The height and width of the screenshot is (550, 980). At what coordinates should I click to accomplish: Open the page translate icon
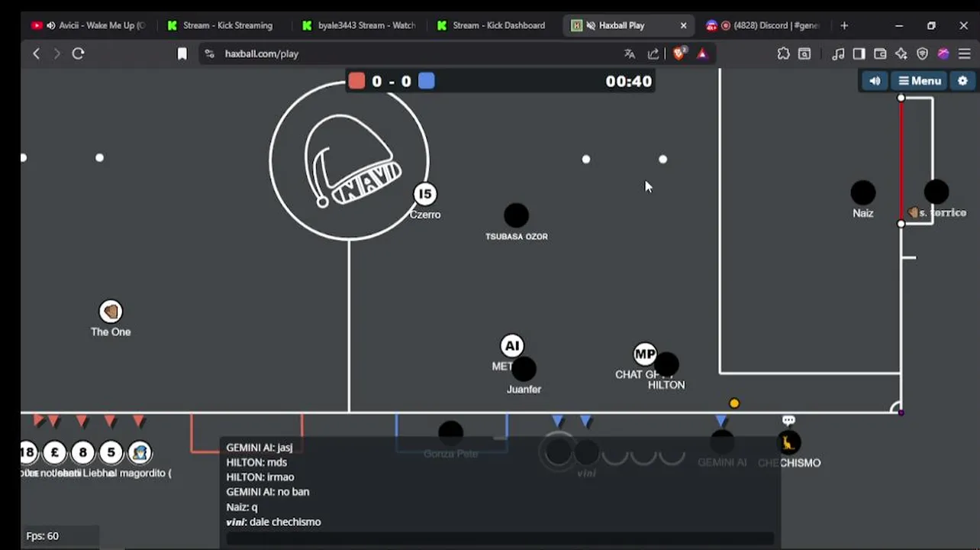tap(630, 53)
